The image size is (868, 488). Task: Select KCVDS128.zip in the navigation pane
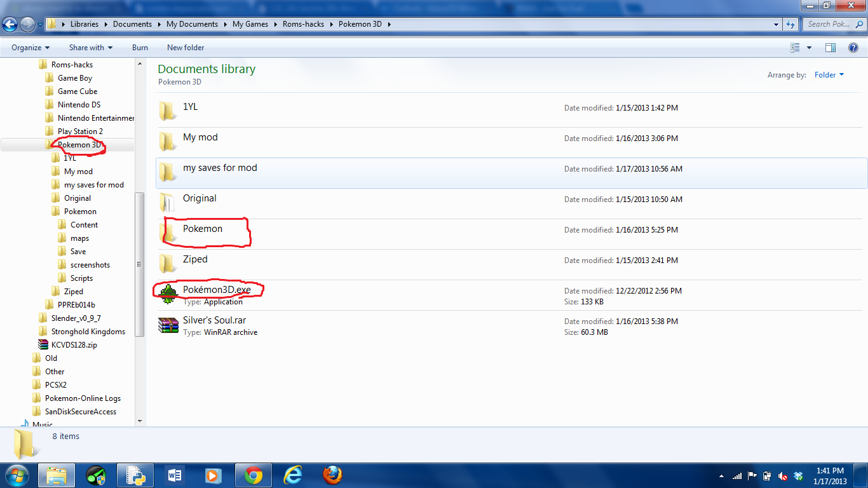(74, 345)
